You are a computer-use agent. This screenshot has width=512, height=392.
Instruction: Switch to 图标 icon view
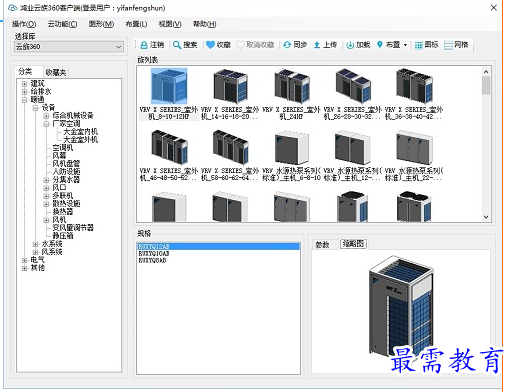[x=426, y=45]
